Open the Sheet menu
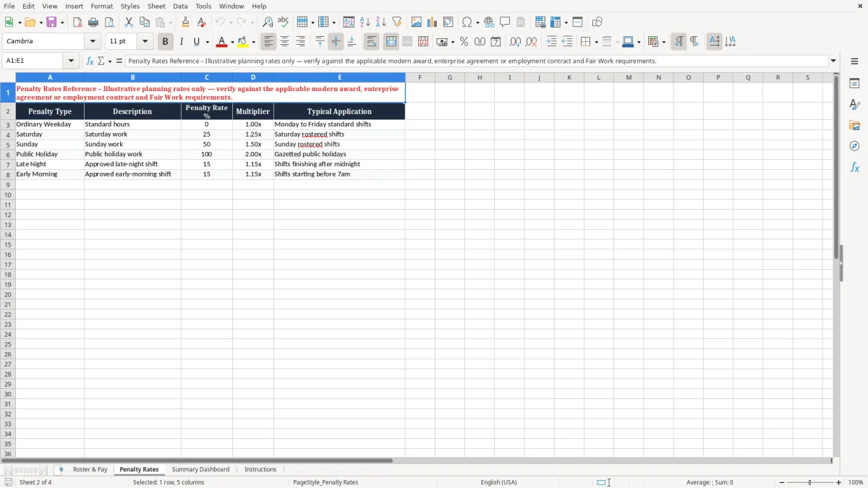The width and height of the screenshot is (868, 488). (x=157, y=6)
